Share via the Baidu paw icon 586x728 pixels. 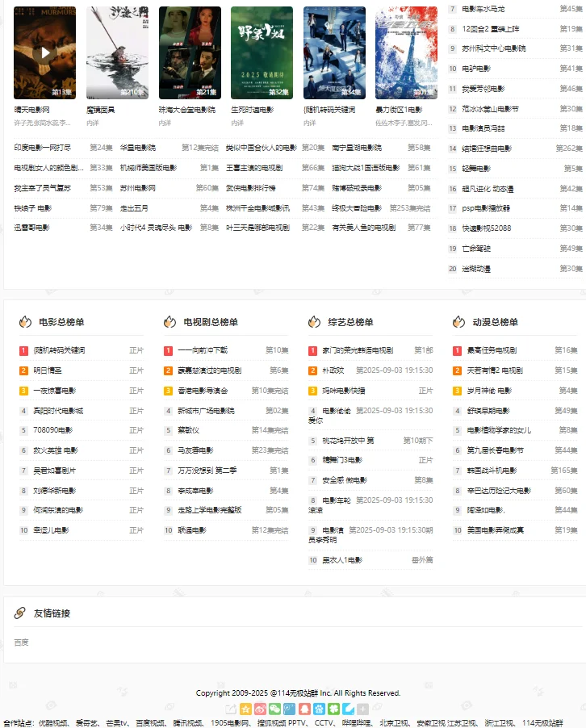tap(319, 709)
